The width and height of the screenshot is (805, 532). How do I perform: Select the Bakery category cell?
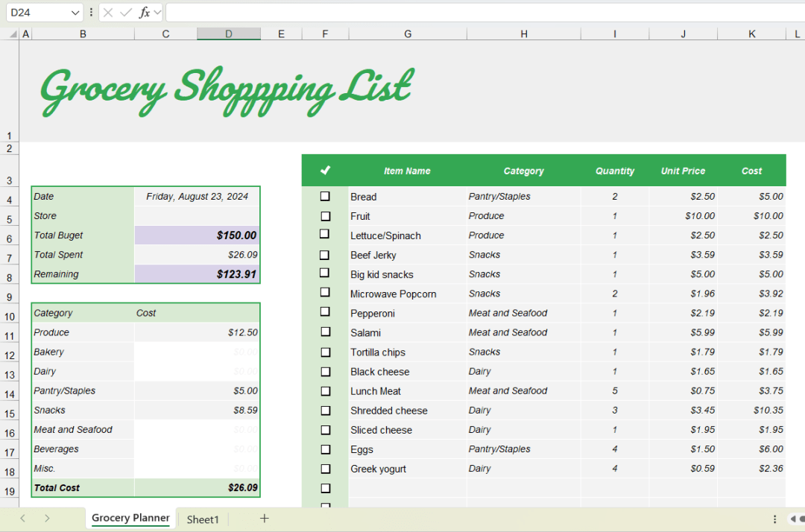[83, 352]
